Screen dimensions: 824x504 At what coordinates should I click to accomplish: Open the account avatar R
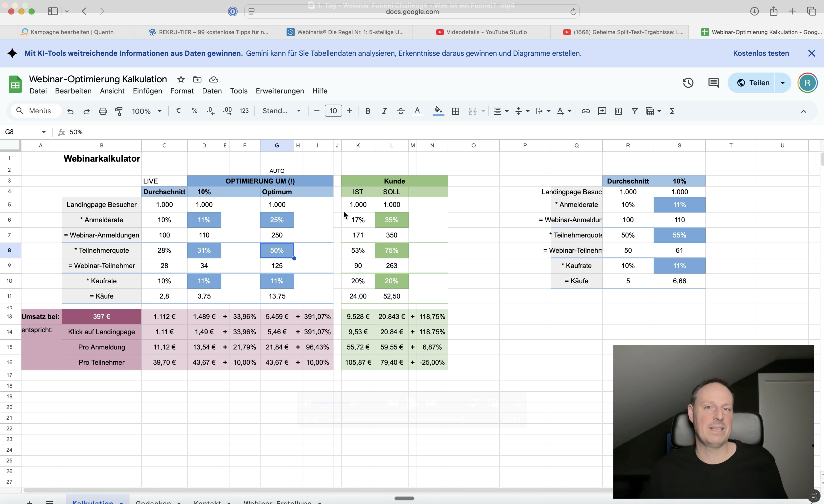(807, 82)
